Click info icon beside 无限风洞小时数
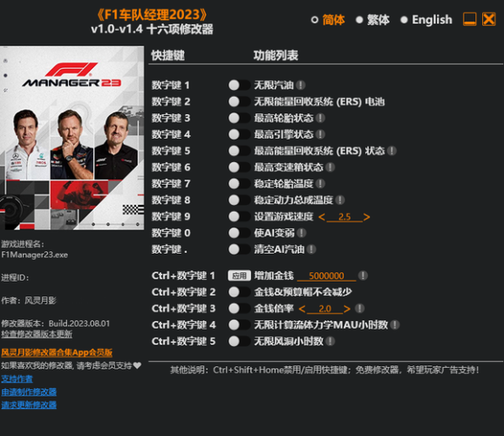The width and height of the screenshot is (504, 436). [330, 341]
